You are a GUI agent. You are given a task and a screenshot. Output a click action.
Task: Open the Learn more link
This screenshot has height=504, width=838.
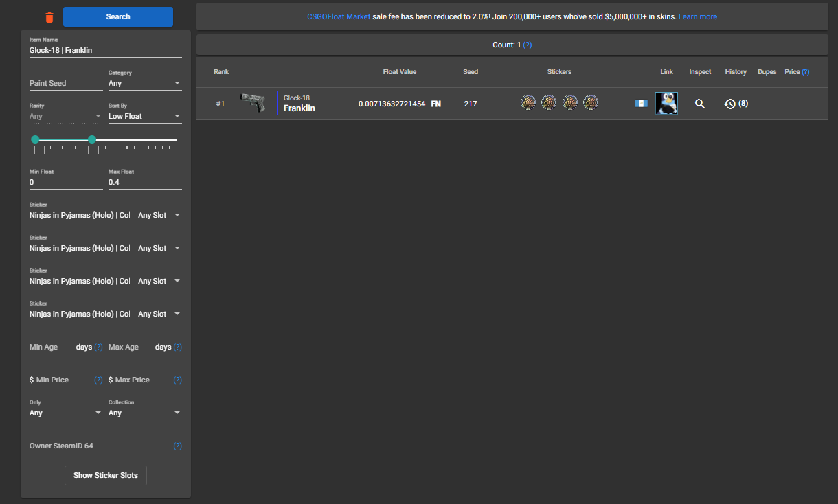coord(698,16)
